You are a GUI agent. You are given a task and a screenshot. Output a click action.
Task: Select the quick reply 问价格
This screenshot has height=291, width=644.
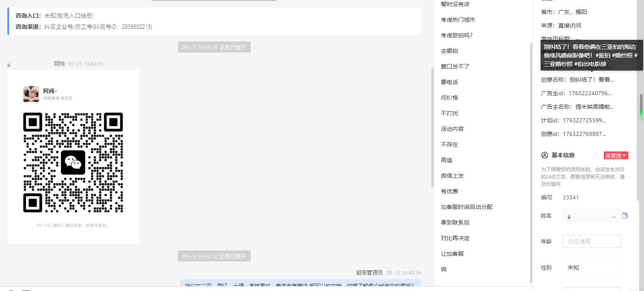pyautogui.click(x=449, y=98)
